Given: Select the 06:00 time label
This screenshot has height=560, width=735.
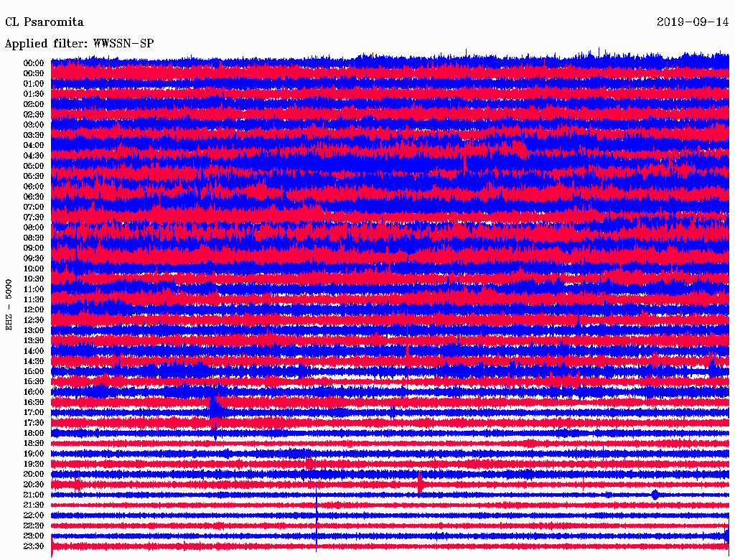Looking at the screenshot, I should point(34,186).
